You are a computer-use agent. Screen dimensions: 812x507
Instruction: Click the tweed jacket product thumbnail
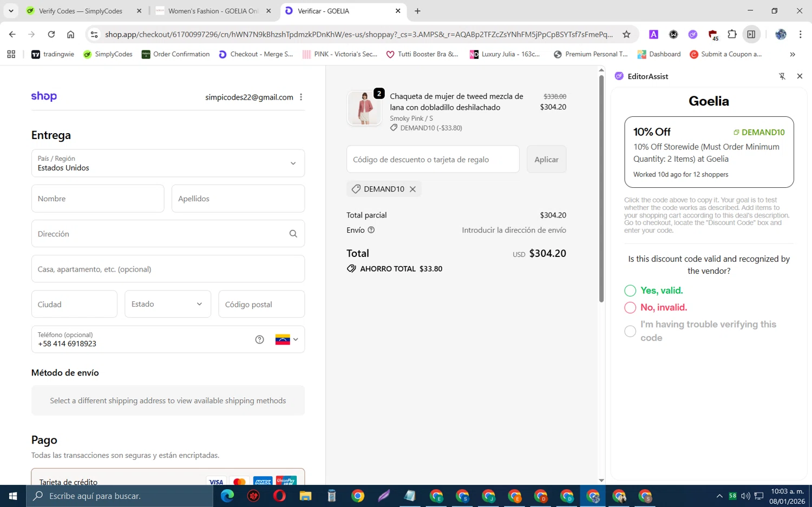point(364,108)
